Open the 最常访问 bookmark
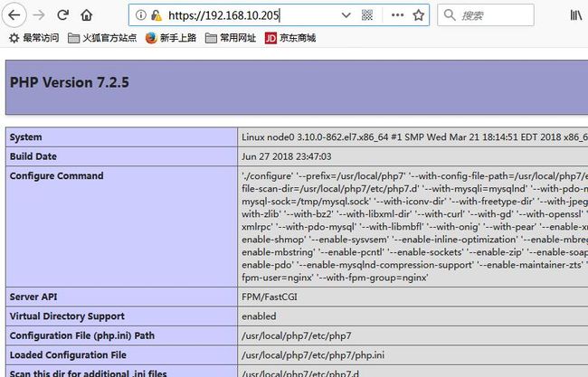This screenshot has height=377, width=588. coord(34,38)
